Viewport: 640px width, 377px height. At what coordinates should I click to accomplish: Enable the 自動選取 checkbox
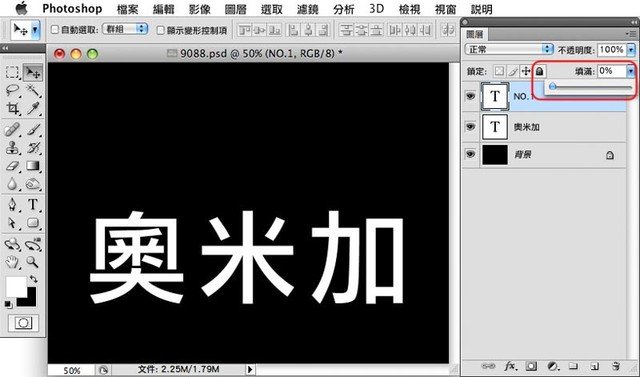(55, 29)
